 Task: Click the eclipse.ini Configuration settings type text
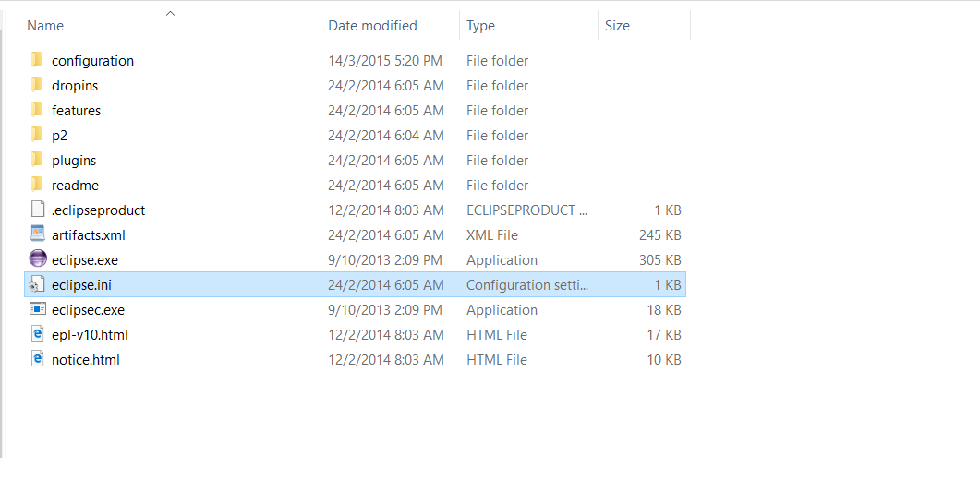coord(526,285)
